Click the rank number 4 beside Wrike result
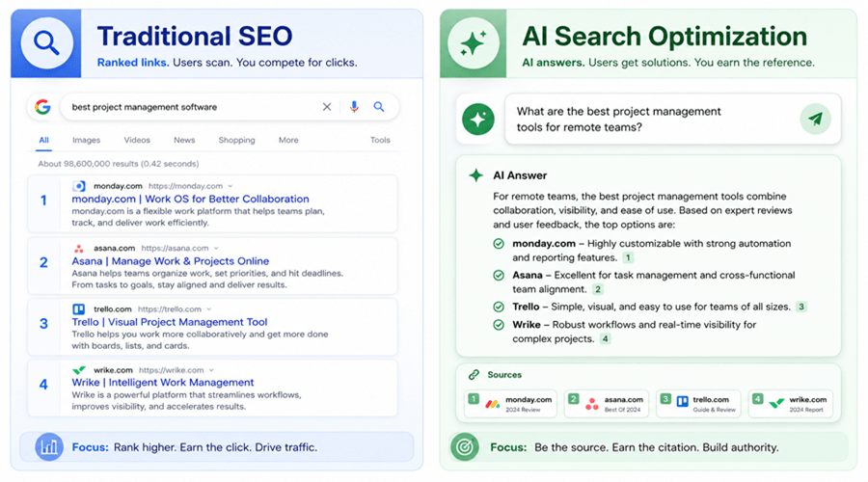 43,384
